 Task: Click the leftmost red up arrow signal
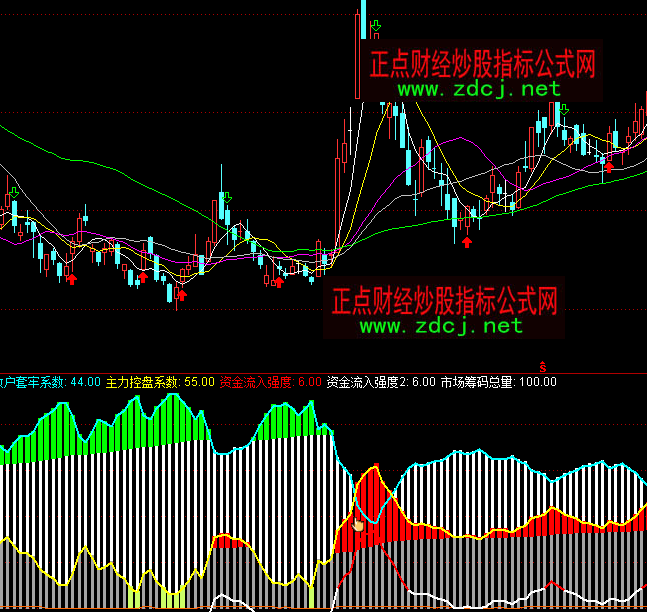[x=71, y=279]
